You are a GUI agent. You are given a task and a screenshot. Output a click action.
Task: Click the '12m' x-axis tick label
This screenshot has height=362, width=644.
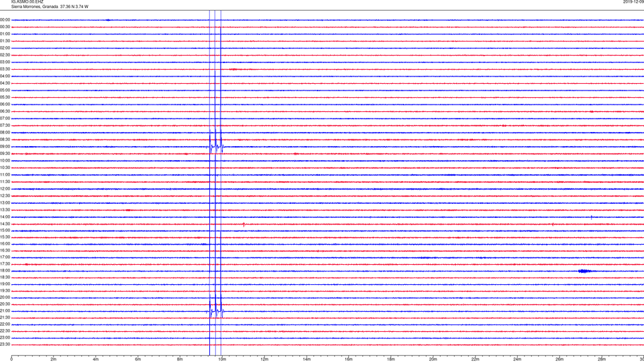264,359
